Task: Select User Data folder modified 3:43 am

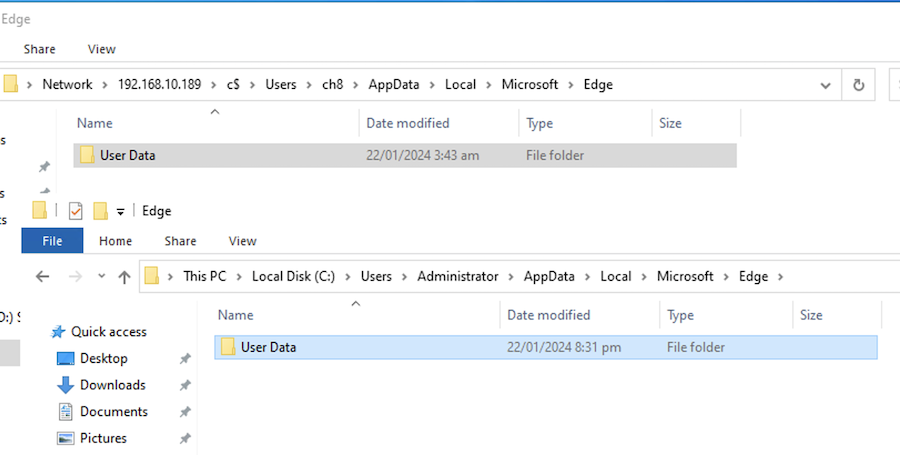Action: pos(127,155)
